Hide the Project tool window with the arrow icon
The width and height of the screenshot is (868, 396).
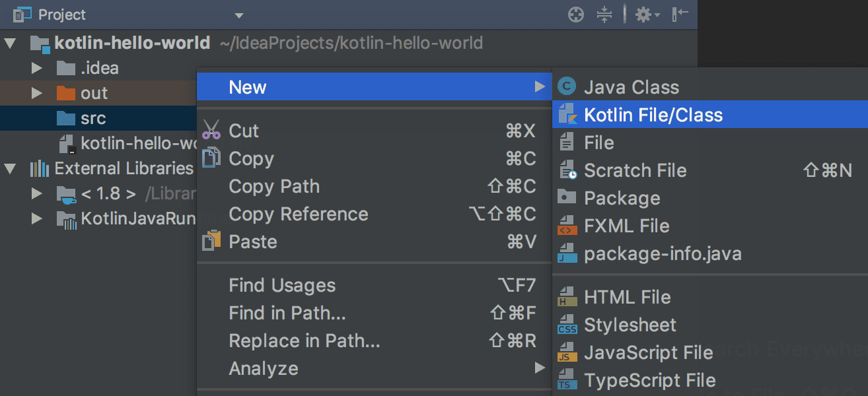tap(676, 14)
